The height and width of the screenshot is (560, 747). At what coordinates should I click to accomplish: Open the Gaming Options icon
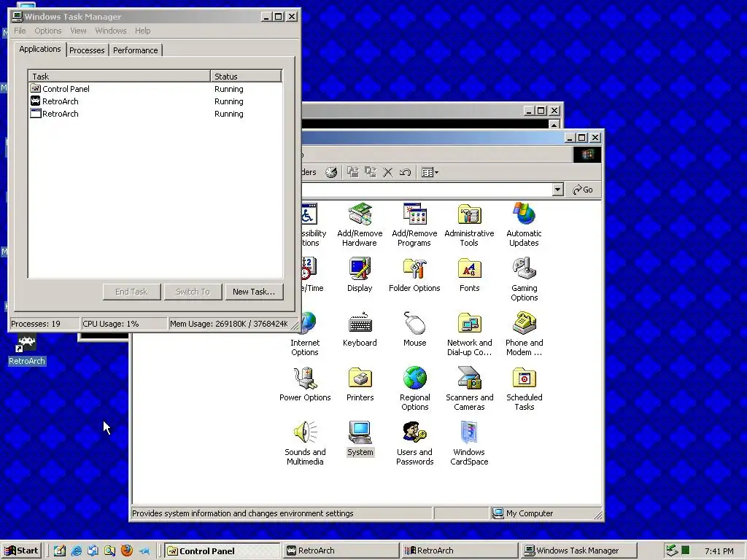[524, 279]
